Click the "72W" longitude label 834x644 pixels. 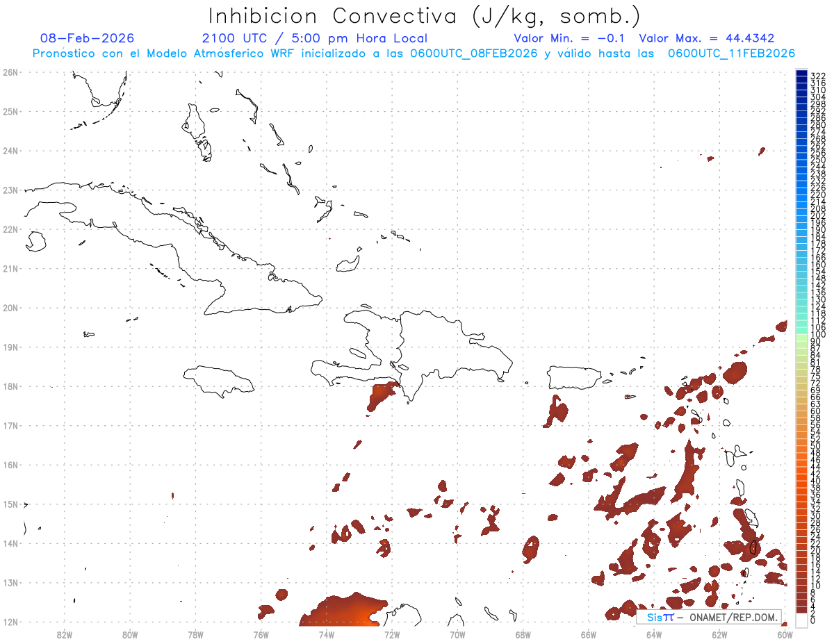point(392,634)
